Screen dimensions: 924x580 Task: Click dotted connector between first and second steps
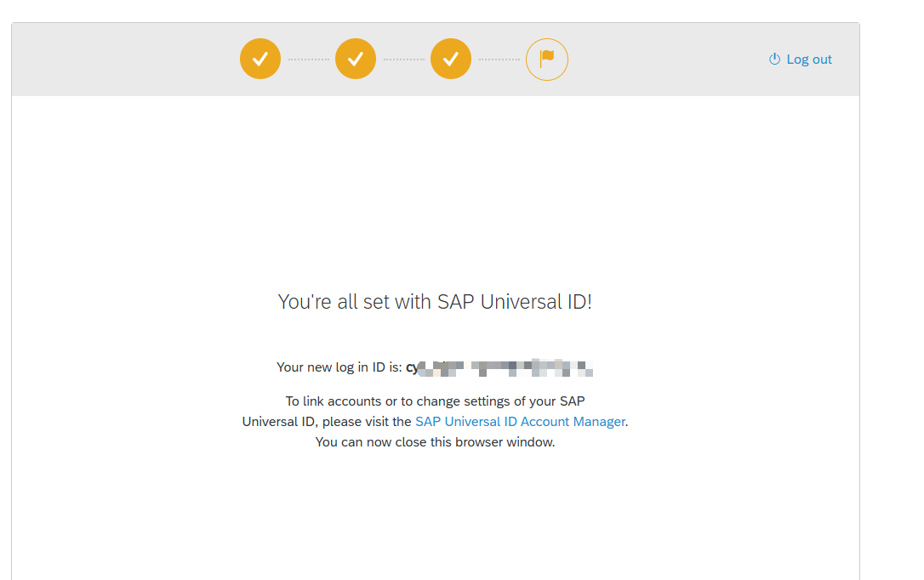point(308,60)
